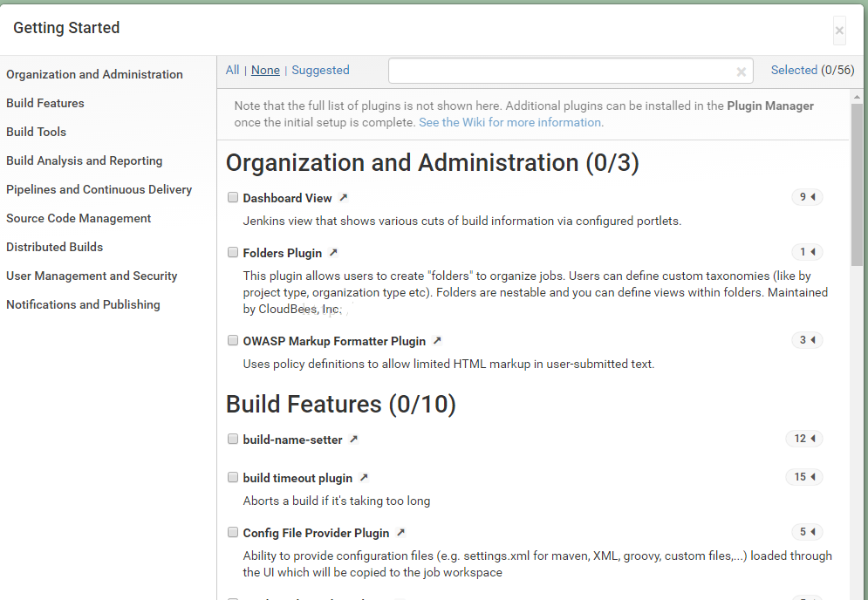Tick the build timeout plugin checkbox
868x600 pixels.
pos(233,477)
